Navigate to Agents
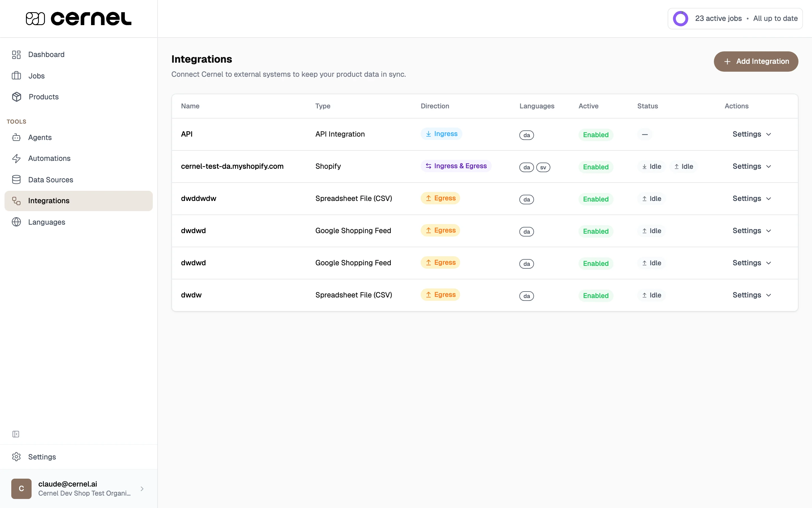The width and height of the screenshot is (812, 508). click(x=78, y=137)
